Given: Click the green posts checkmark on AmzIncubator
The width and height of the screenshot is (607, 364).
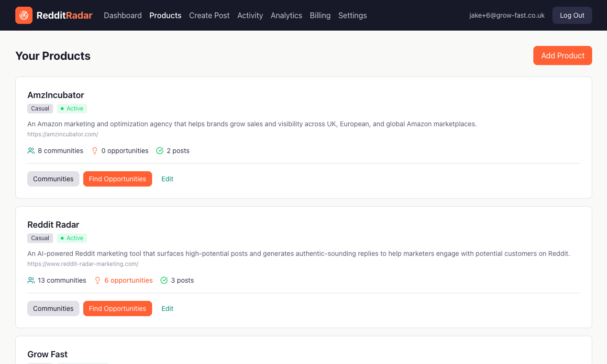Looking at the screenshot, I should tap(159, 150).
